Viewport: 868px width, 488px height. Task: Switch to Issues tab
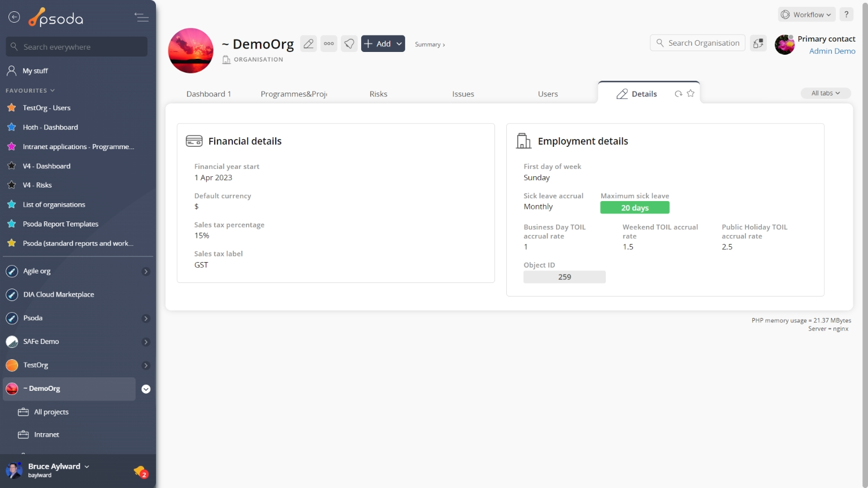point(463,94)
